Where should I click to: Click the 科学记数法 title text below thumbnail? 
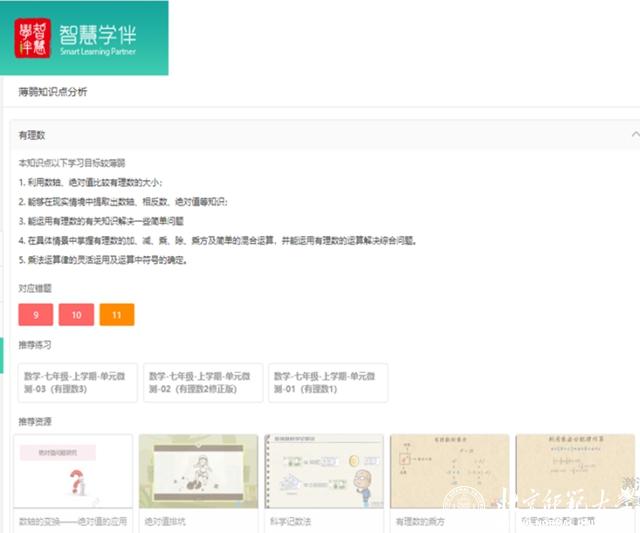(x=292, y=521)
